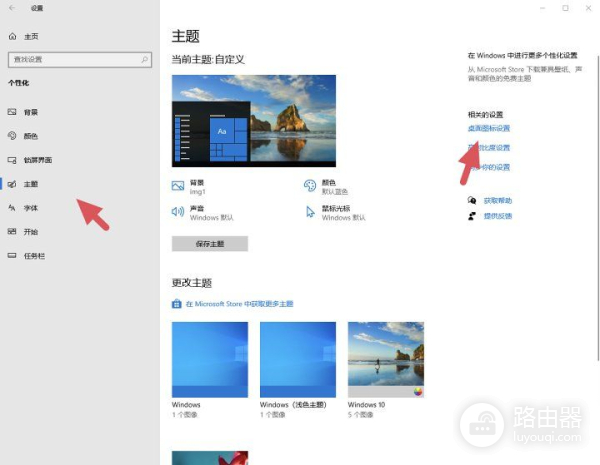Click the current theme preview image
600x465 pixels.
(x=254, y=121)
